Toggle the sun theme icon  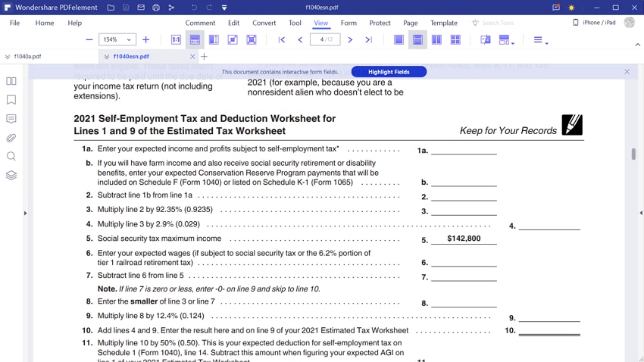(571, 8)
